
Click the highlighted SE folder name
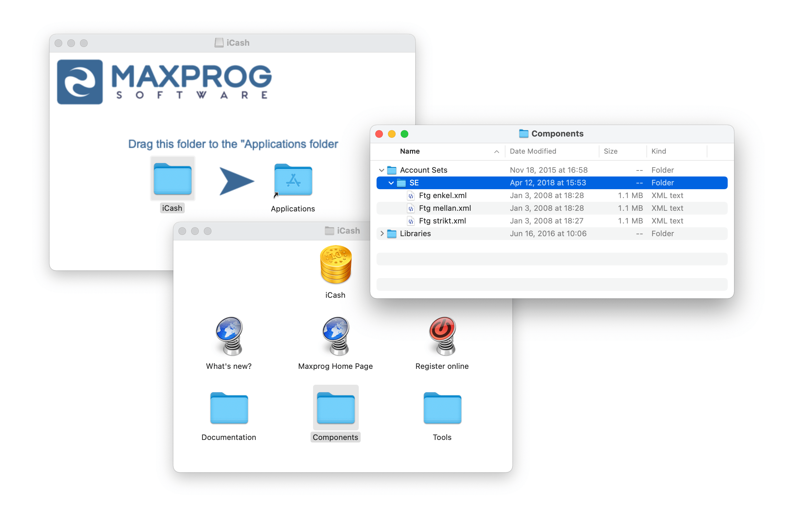(x=414, y=183)
